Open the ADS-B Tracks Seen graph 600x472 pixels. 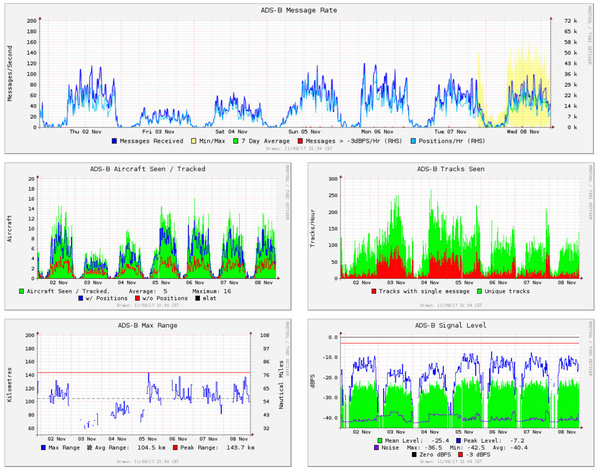(451, 236)
